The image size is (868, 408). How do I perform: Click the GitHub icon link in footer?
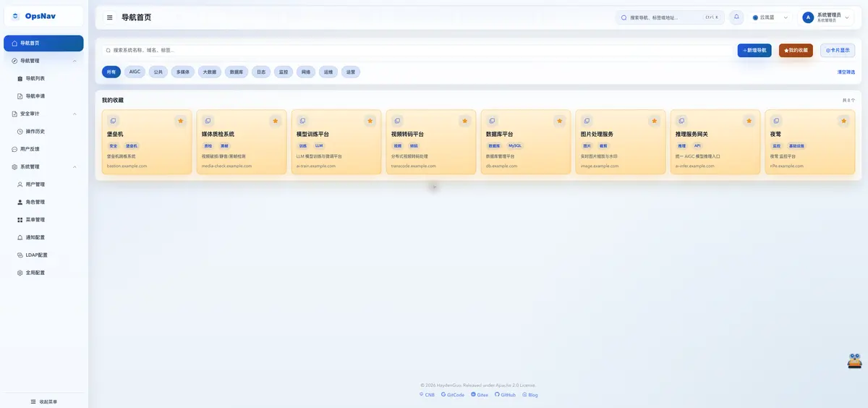pyautogui.click(x=498, y=395)
